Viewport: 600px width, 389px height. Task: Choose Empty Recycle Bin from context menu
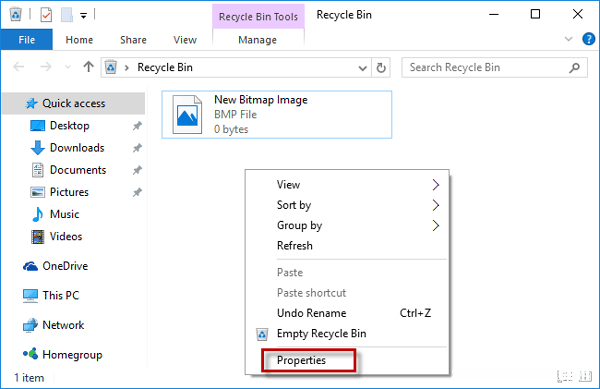click(x=347, y=334)
